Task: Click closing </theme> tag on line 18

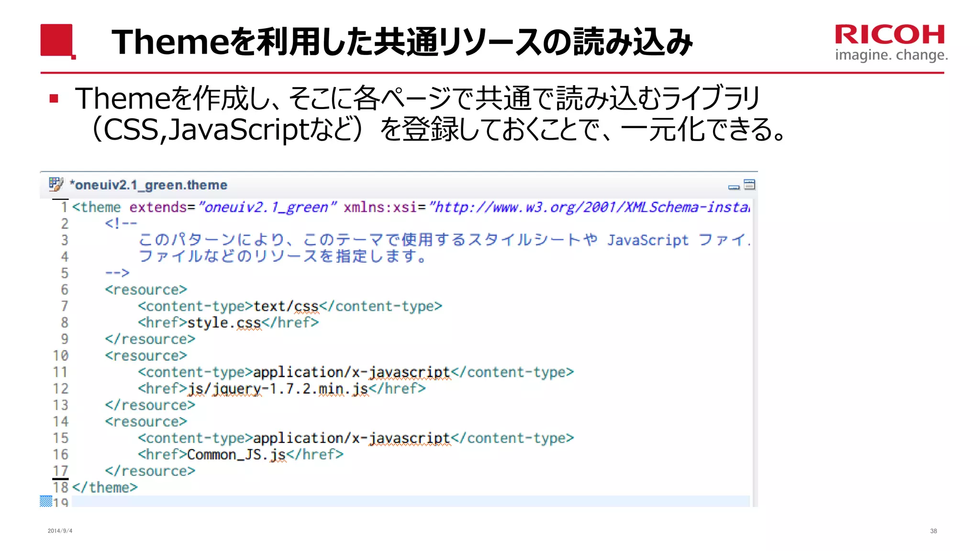Action: (105, 487)
